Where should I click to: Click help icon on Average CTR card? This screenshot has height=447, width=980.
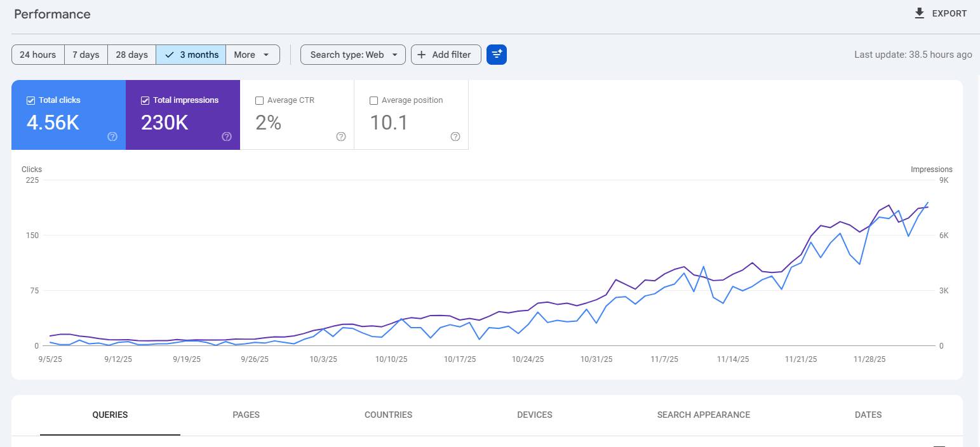[341, 137]
